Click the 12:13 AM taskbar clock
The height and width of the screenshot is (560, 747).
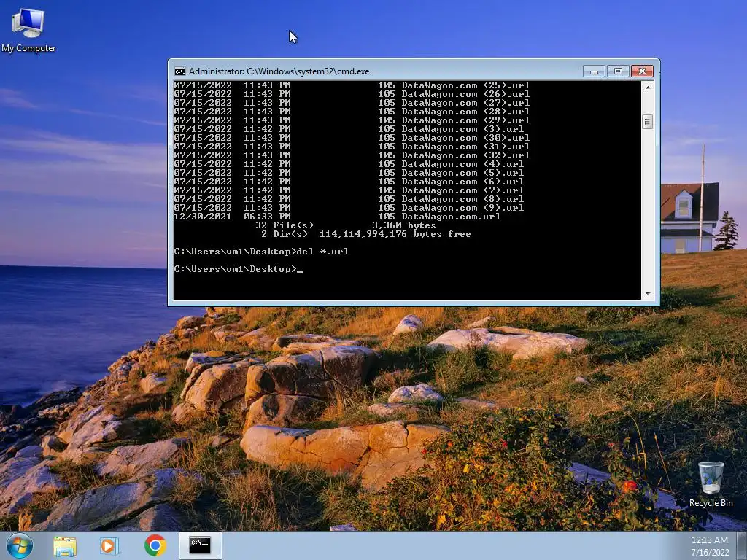710,545
